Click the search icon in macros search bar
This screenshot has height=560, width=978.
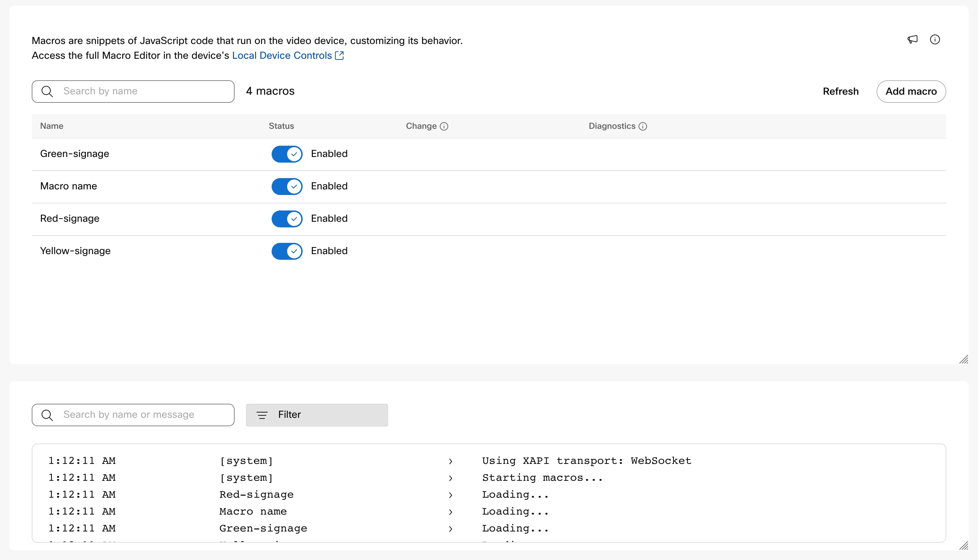pos(47,91)
